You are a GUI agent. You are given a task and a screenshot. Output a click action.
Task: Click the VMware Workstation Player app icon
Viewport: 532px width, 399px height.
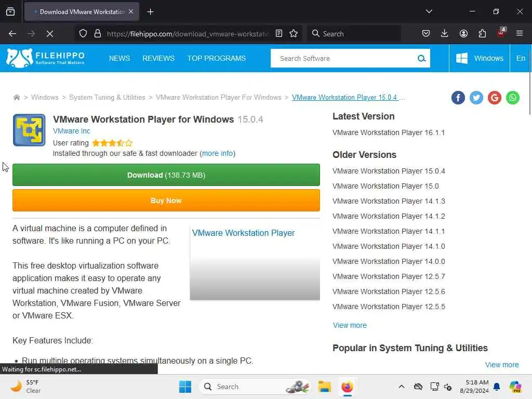pos(29,130)
